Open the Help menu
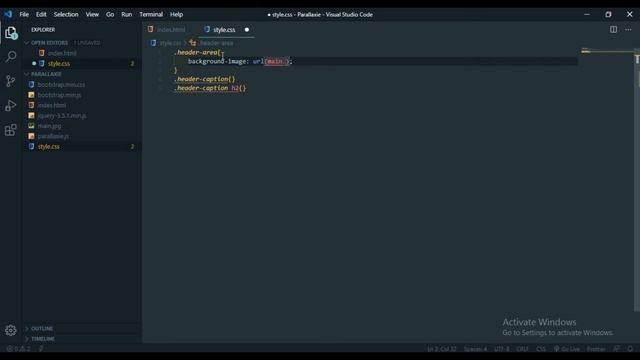 [176, 14]
